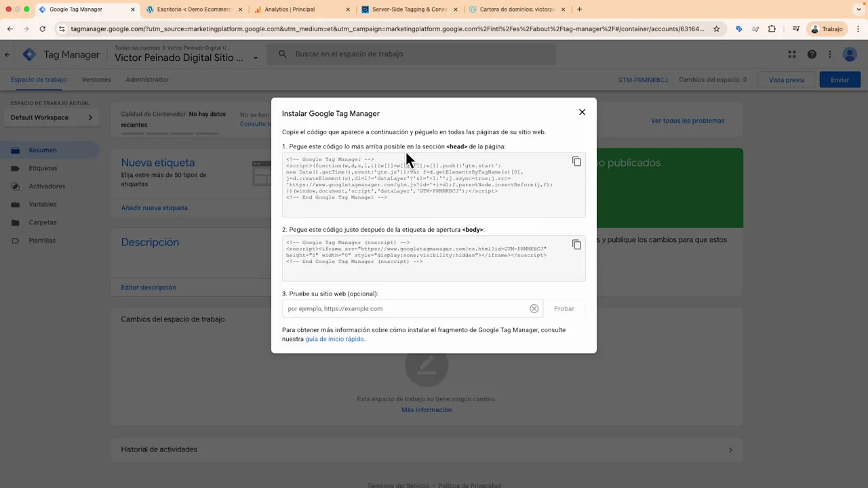Click the Enviar button
The image size is (868, 488).
[x=840, y=79]
